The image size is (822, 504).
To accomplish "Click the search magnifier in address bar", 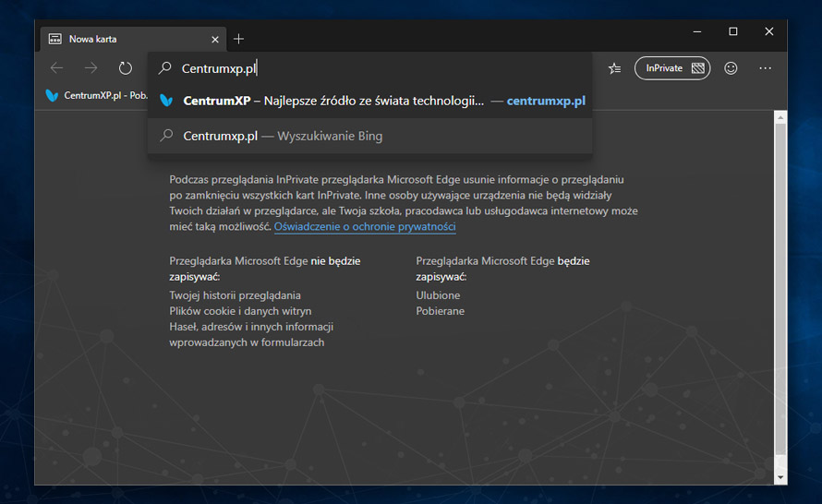I will [x=165, y=67].
